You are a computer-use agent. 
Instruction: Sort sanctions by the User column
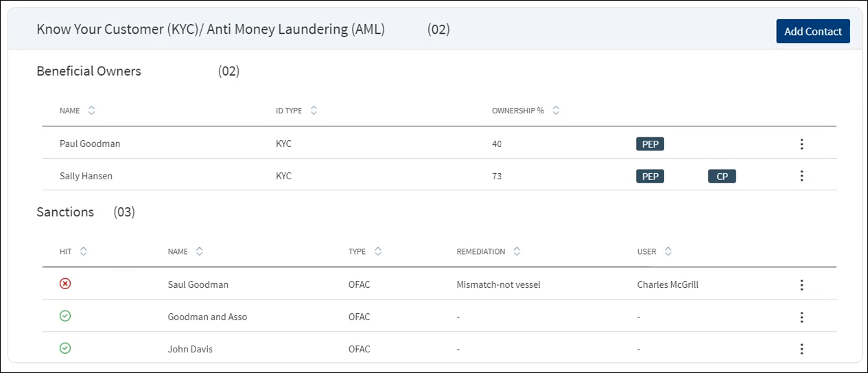[x=668, y=251]
